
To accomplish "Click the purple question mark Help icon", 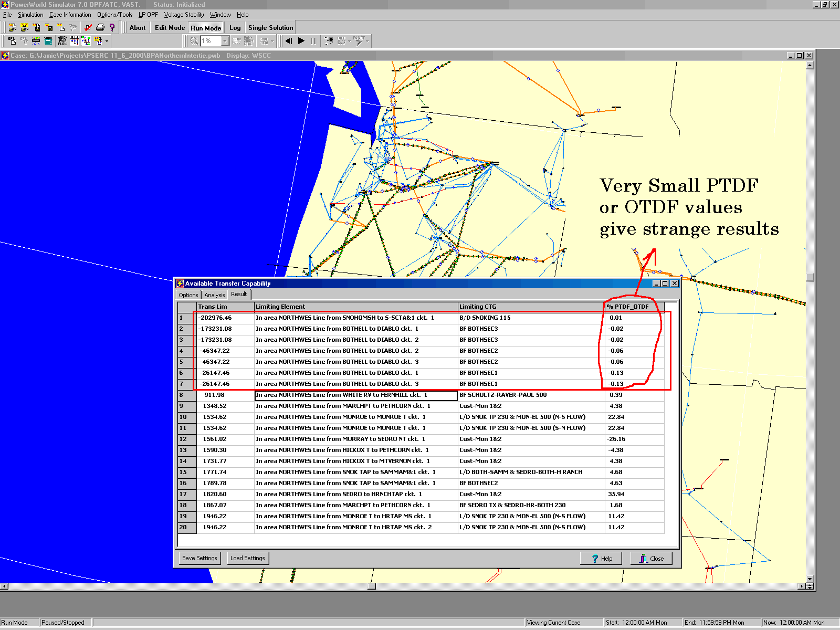I will 112,28.
